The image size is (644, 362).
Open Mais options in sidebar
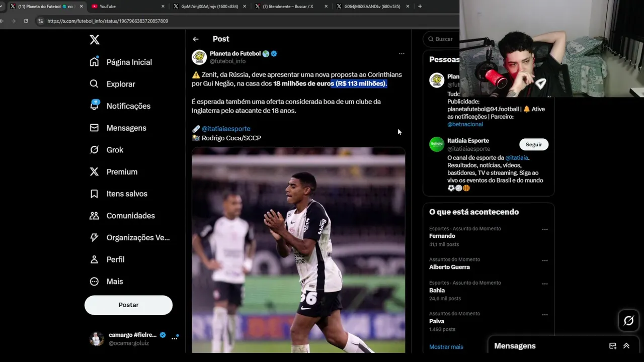point(106,282)
